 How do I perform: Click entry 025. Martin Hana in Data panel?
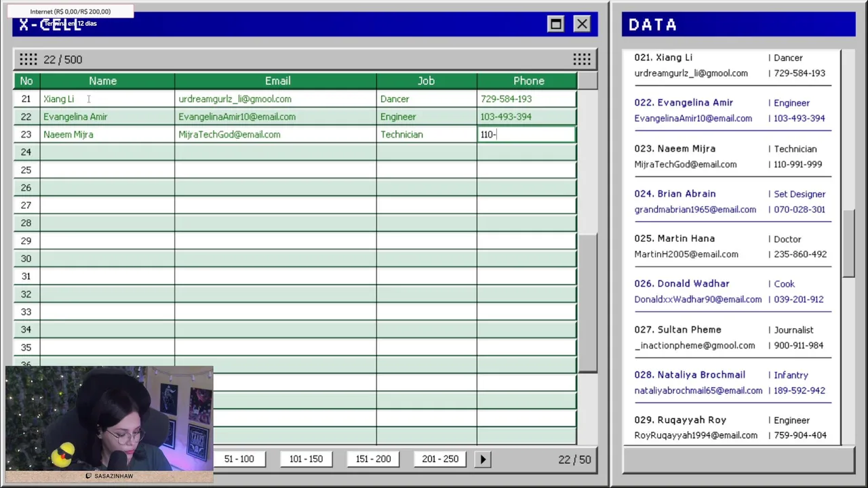(674, 239)
